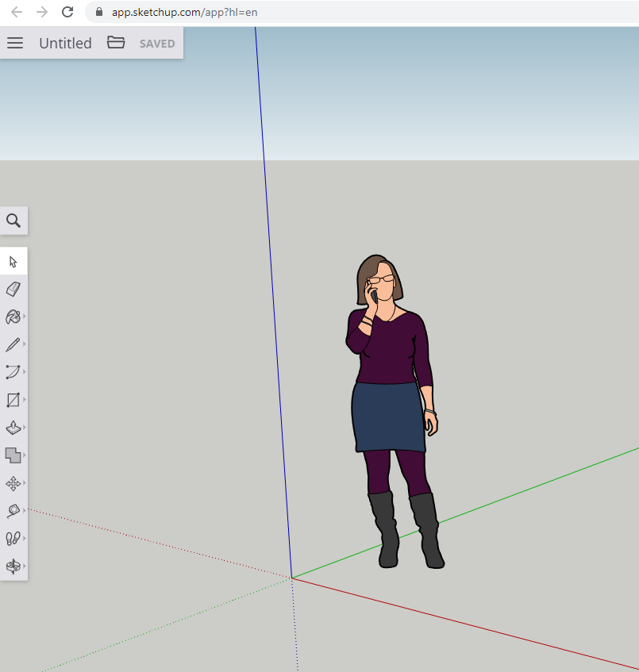Click the Untitled model name
The width and height of the screenshot is (639, 672).
(x=65, y=43)
